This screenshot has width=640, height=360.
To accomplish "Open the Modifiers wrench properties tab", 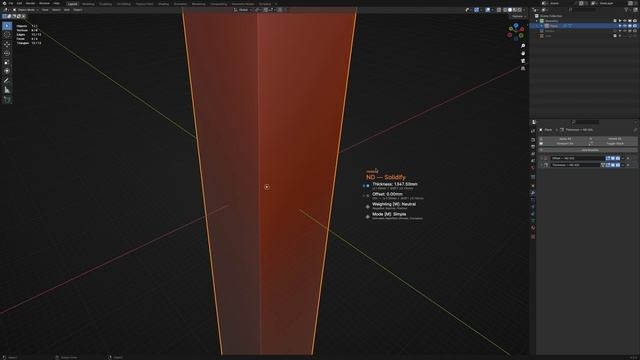I will pos(533,193).
